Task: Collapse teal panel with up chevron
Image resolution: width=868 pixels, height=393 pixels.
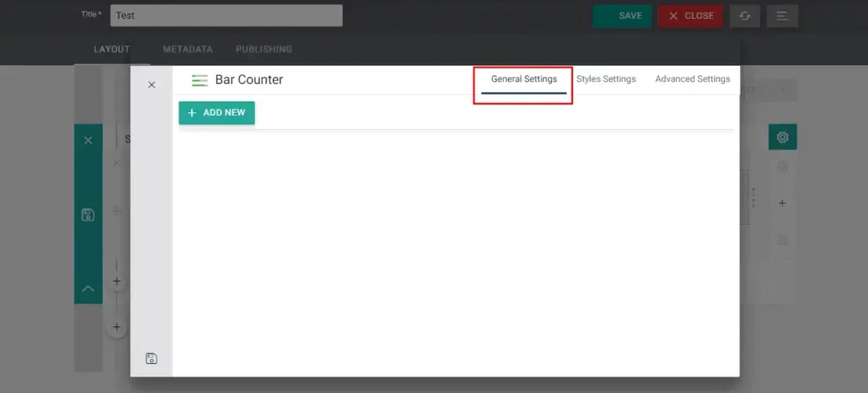Action: (88, 288)
